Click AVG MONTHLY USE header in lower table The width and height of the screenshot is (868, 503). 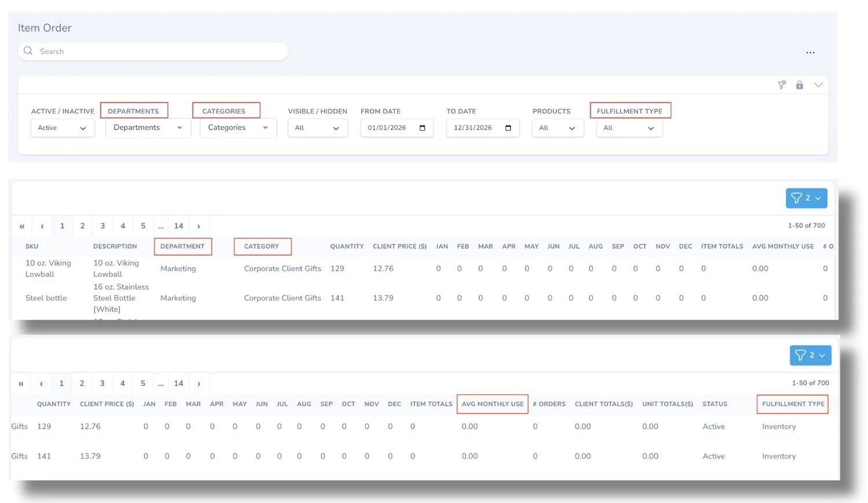(x=492, y=404)
